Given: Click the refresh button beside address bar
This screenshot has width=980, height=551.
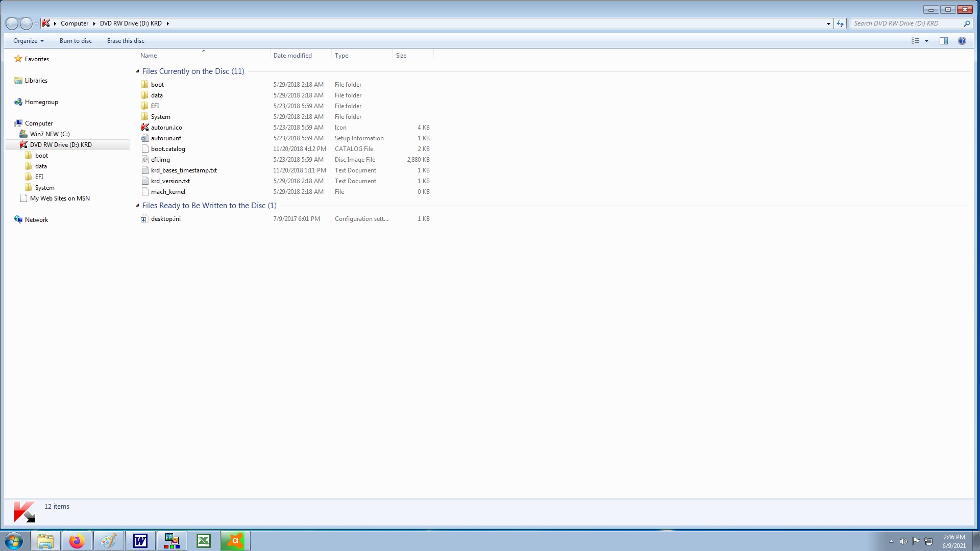Looking at the screenshot, I should [840, 23].
